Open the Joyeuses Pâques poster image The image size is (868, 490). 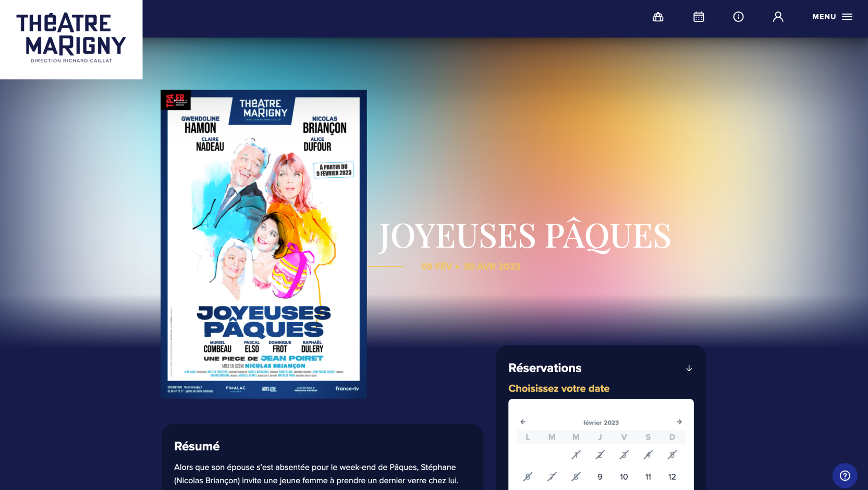point(264,244)
